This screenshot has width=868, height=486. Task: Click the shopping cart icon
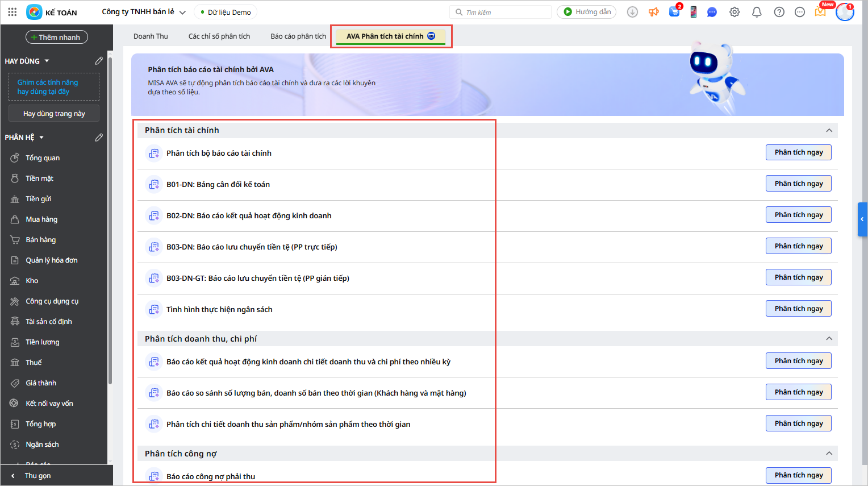[x=674, y=12]
